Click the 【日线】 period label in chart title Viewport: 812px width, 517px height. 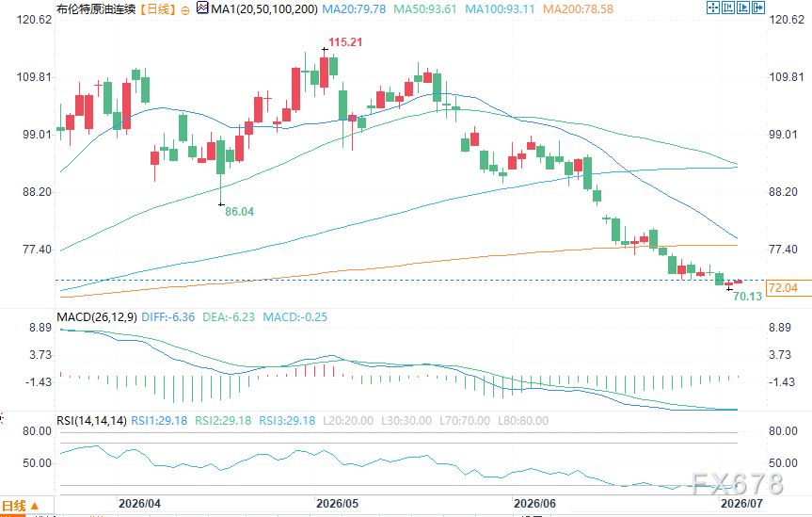point(157,8)
